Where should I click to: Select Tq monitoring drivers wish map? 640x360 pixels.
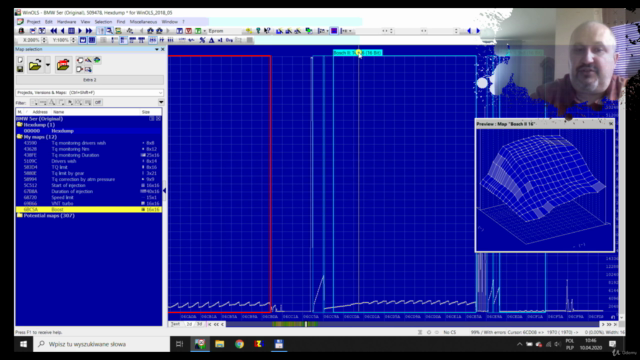[x=89, y=143]
